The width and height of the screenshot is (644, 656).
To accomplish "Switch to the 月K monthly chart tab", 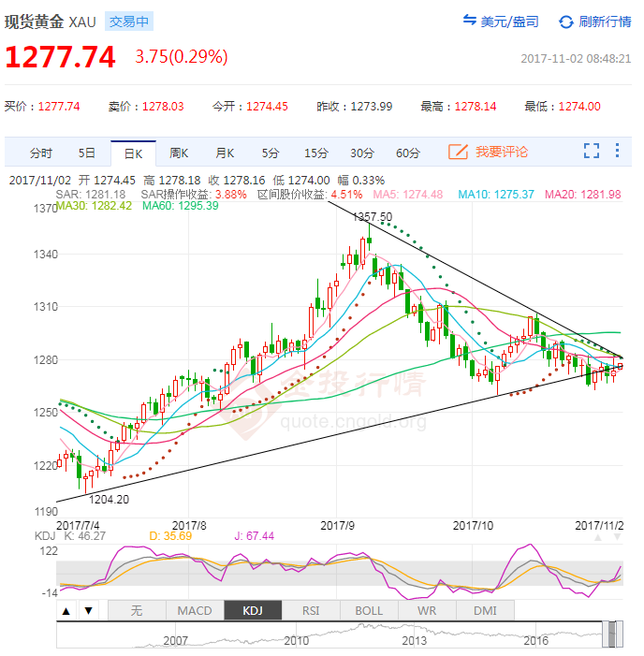I will pos(225,153).
